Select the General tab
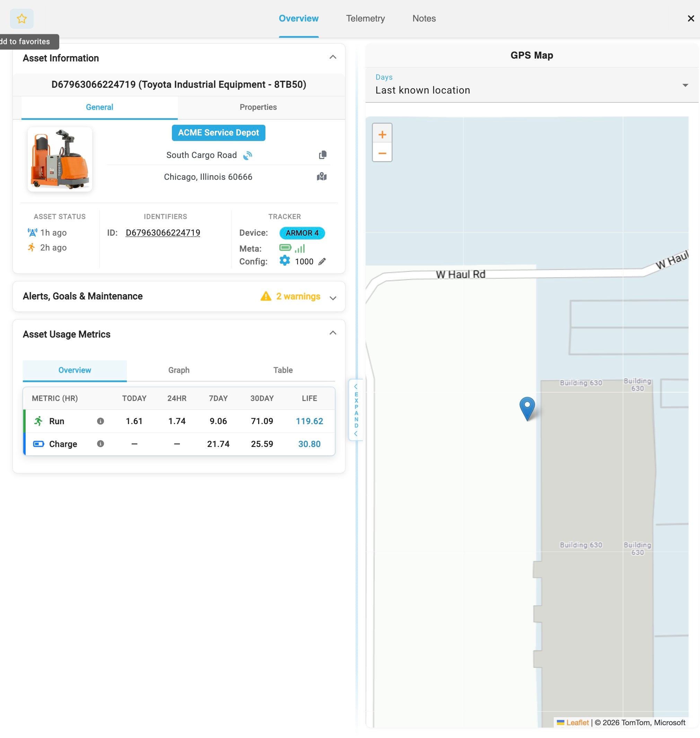Screen dimensions: 700x738 tap(99, 107)
